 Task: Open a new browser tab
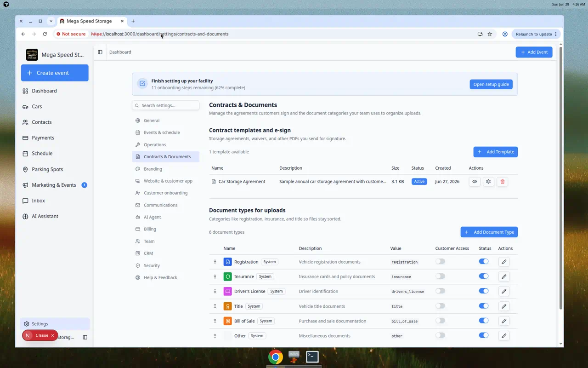click(133, 21)
